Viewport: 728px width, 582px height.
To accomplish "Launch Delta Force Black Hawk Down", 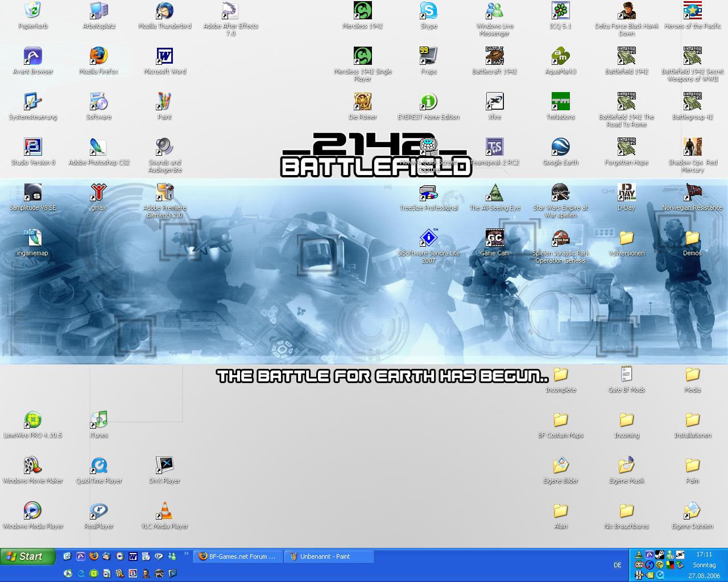I will pyautogui.click(x=627, y=10).
